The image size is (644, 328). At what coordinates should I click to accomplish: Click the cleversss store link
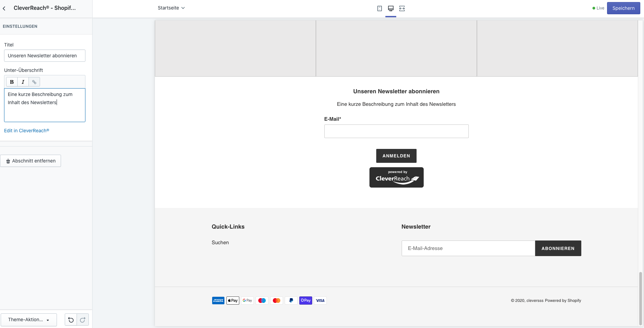click(535, 301)
